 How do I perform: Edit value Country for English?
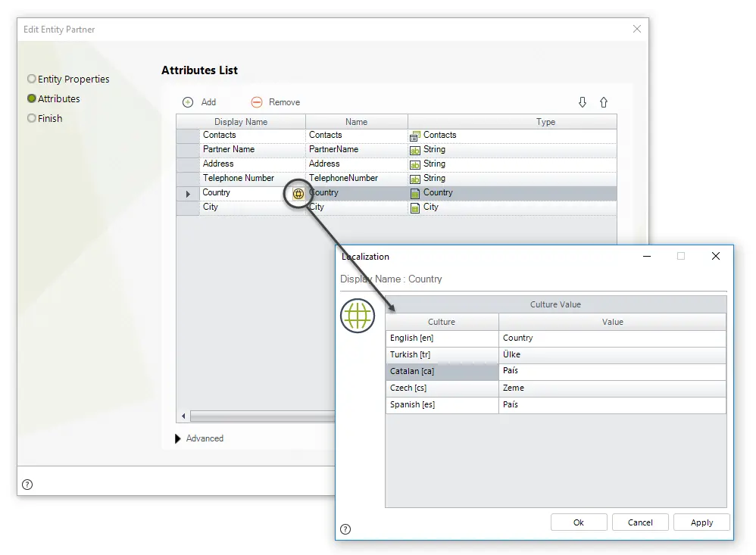tap(612, 338)
